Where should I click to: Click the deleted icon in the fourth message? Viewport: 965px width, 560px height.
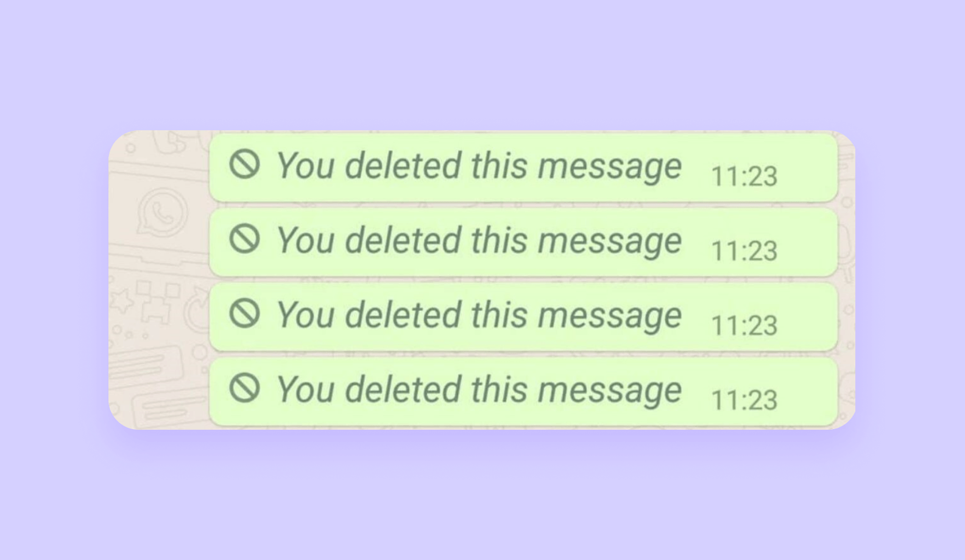pos(245,388)
